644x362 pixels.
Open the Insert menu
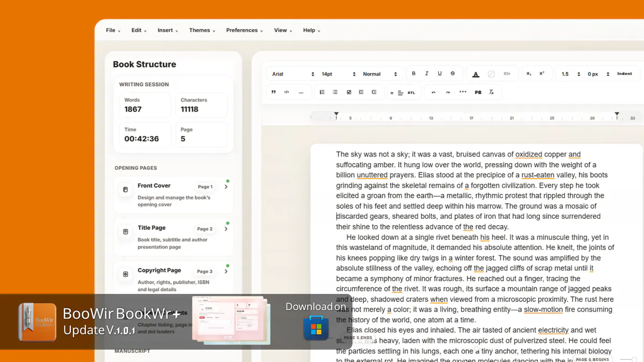click(x=168, y=31)
